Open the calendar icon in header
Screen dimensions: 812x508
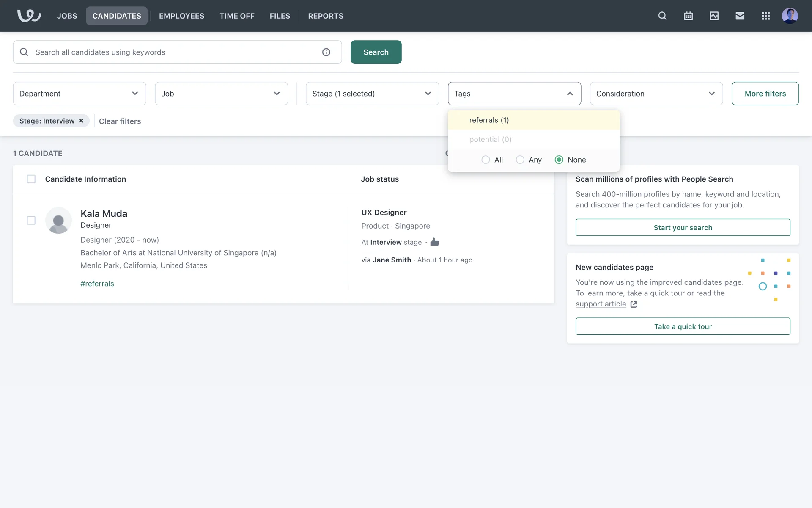pyautogui.click(x=688, y=16)
